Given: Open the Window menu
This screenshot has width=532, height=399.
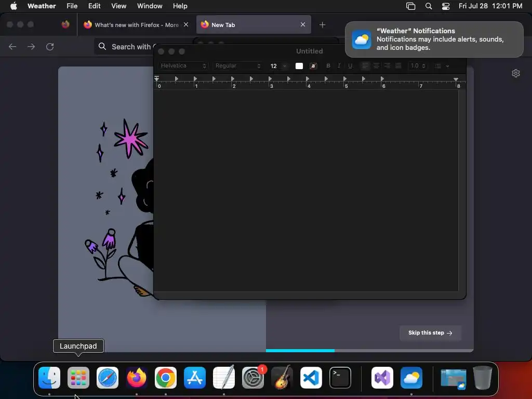Looking at the screenshot, I should (x=150, y=6).
